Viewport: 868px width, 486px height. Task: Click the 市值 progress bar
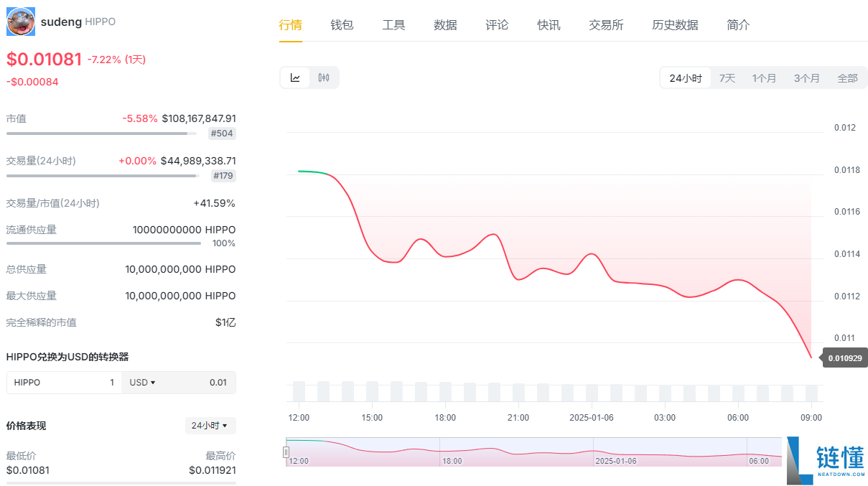tap(101, 134)
